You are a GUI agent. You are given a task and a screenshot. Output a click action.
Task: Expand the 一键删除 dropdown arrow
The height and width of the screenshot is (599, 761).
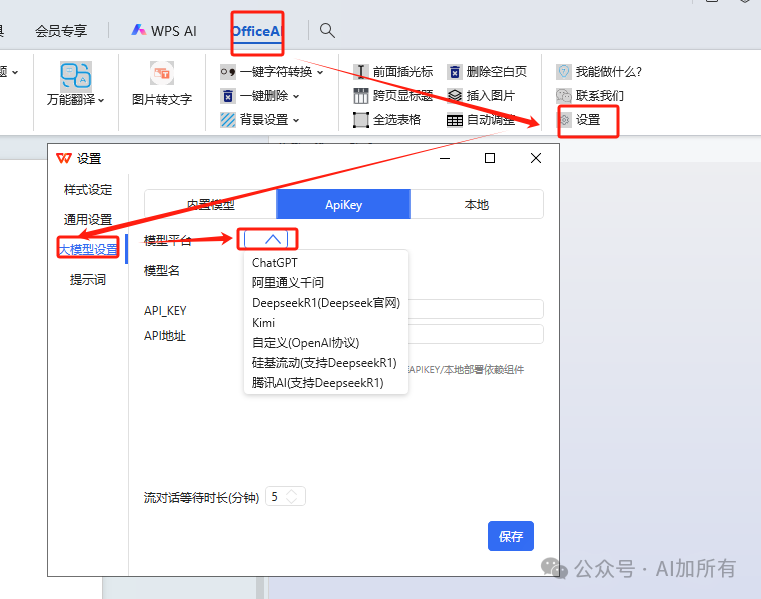tap(296, 96)
